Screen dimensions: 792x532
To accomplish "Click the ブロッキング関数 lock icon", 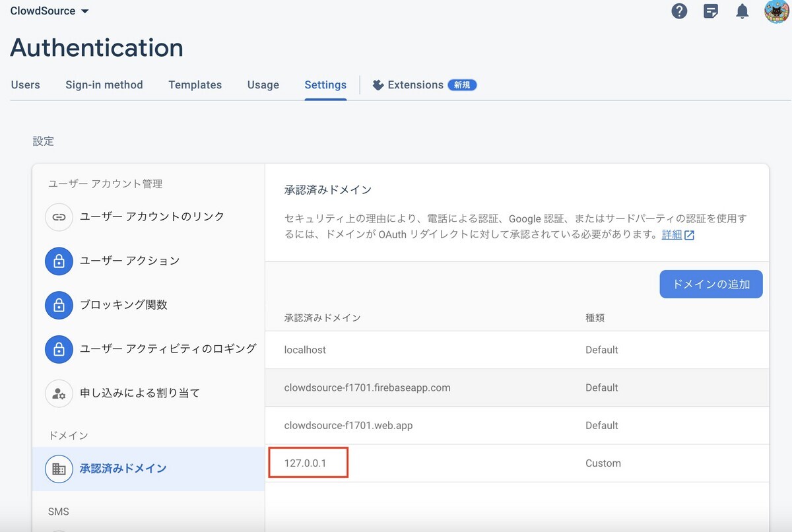I will 59,305.
